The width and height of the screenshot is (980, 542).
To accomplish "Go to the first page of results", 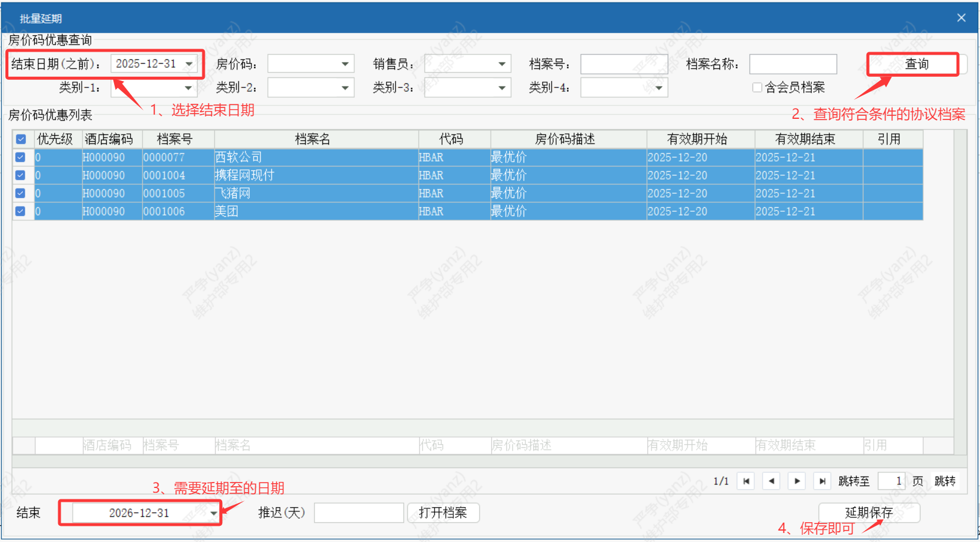I will [746, 481].
